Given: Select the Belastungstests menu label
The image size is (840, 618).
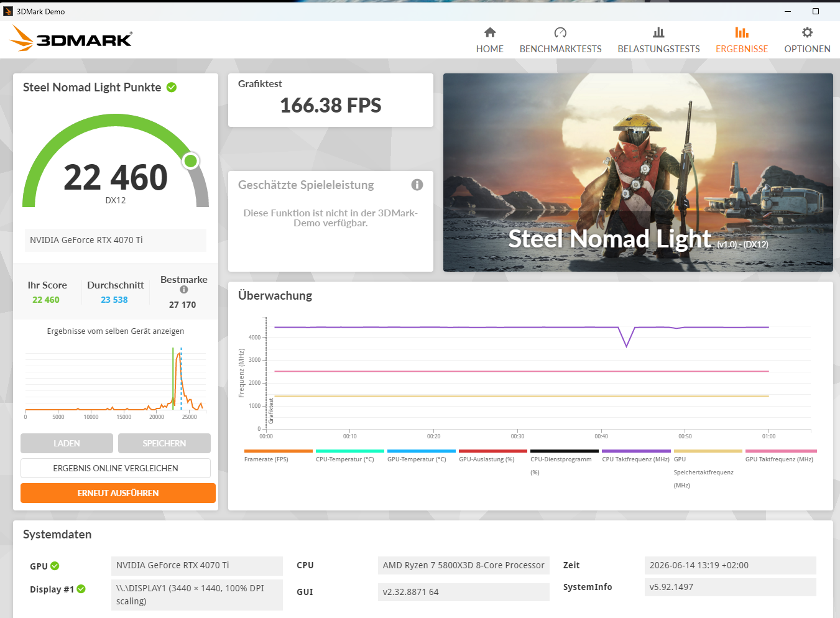Looking at the screenshot, I should pyautogui.click(x=658, y=49).
